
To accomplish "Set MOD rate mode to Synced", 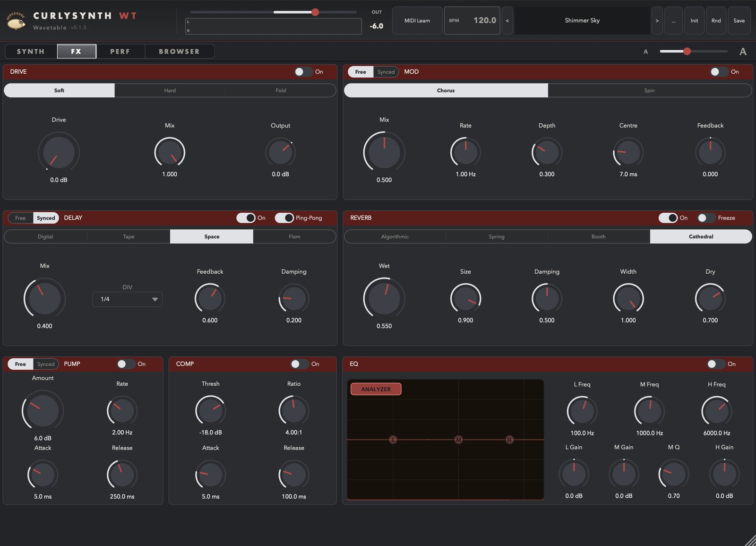I will pyautogui.click(x=386, y=72).
